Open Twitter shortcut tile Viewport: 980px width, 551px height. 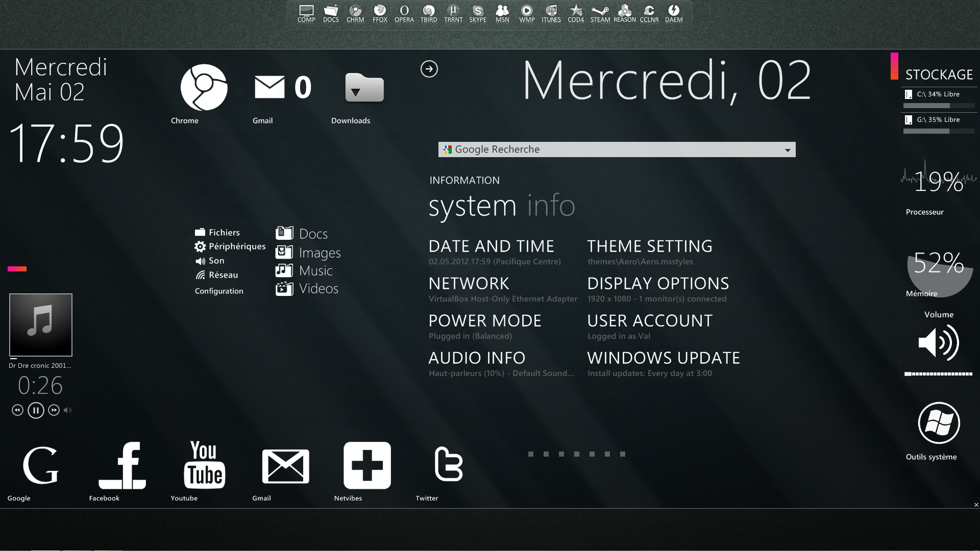tap(449, 464)
